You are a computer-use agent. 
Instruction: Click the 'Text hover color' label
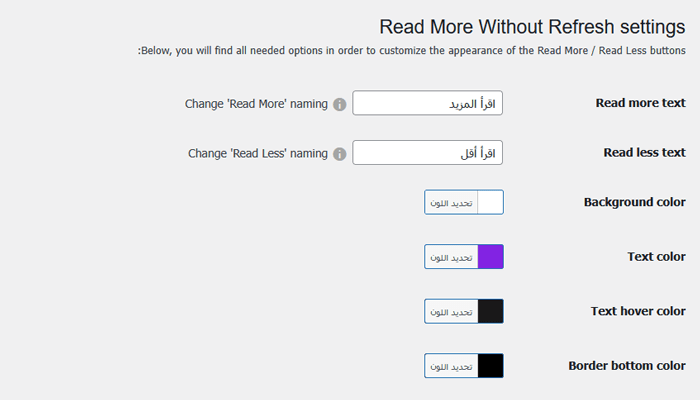(638, 311)
